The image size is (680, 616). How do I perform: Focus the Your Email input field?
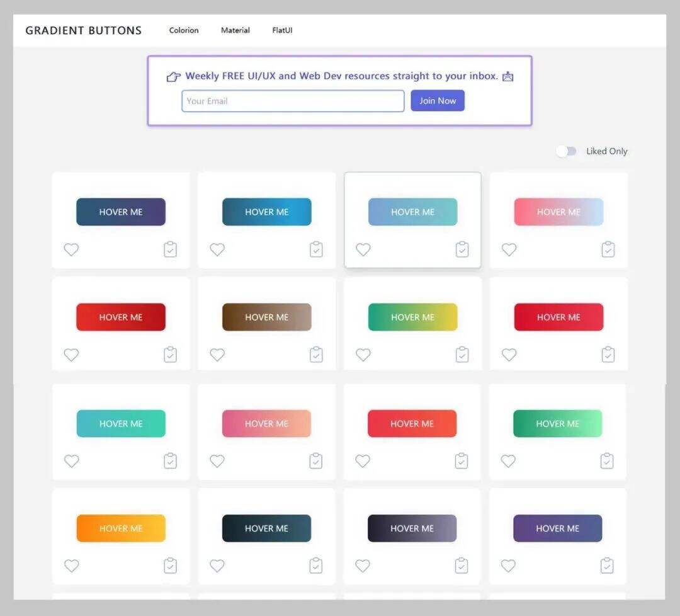[x=293, y=101]
